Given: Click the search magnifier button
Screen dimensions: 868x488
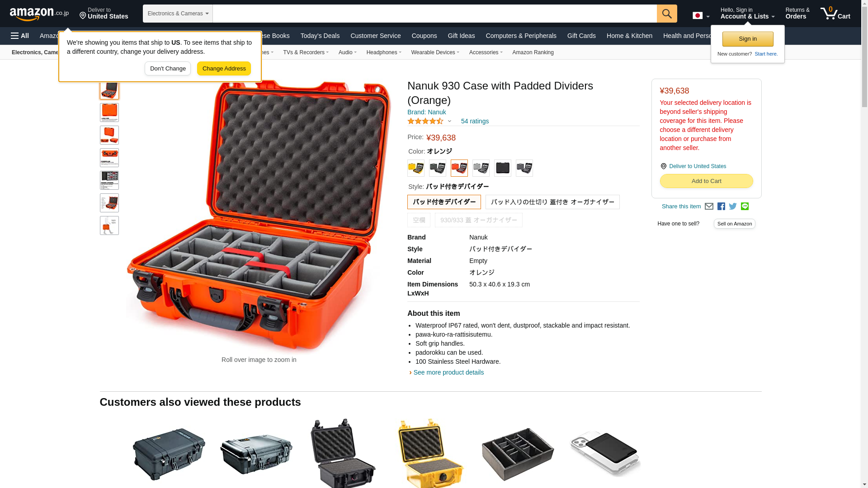Looking at the screenshot, I should [667, 14].
